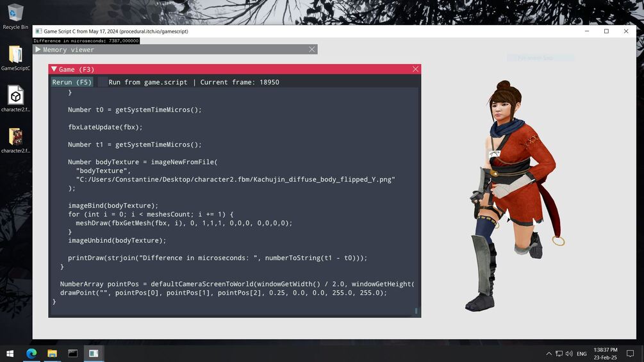Viewport: 644px width, 362px height.
Task: Click the 'printDraw(strjoin(...' line
Action: click(x=218, y=258)
